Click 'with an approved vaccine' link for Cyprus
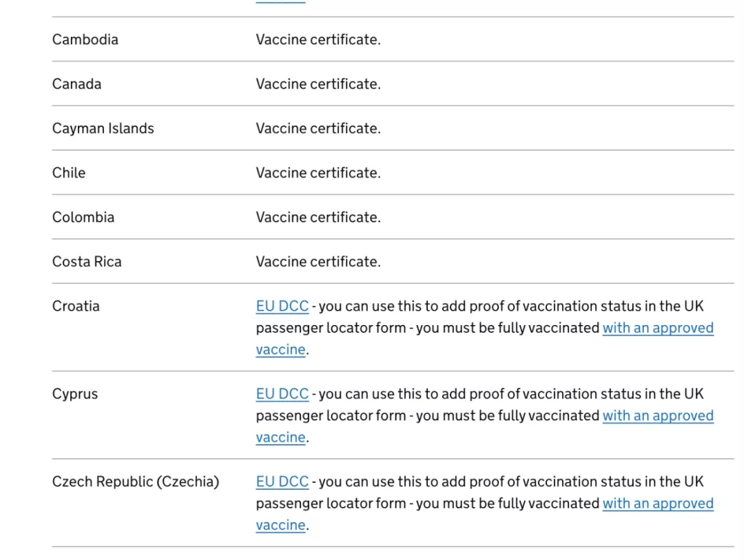This screenshot has width=744, height=560. click(657, 415)
